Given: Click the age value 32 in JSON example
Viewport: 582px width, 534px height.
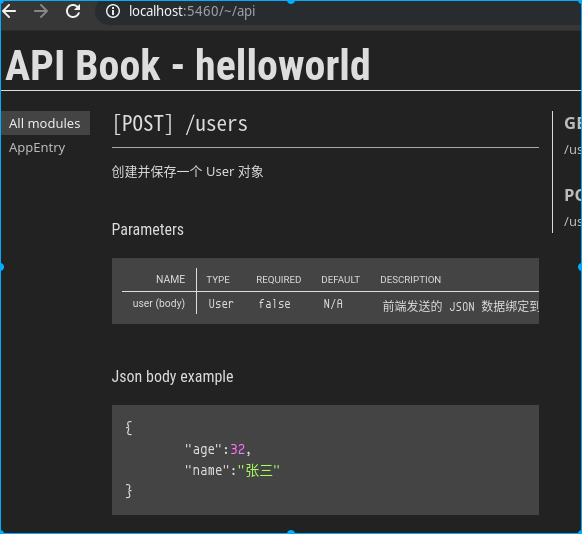Looking at the screenshot, I should (x=238, y=449).
